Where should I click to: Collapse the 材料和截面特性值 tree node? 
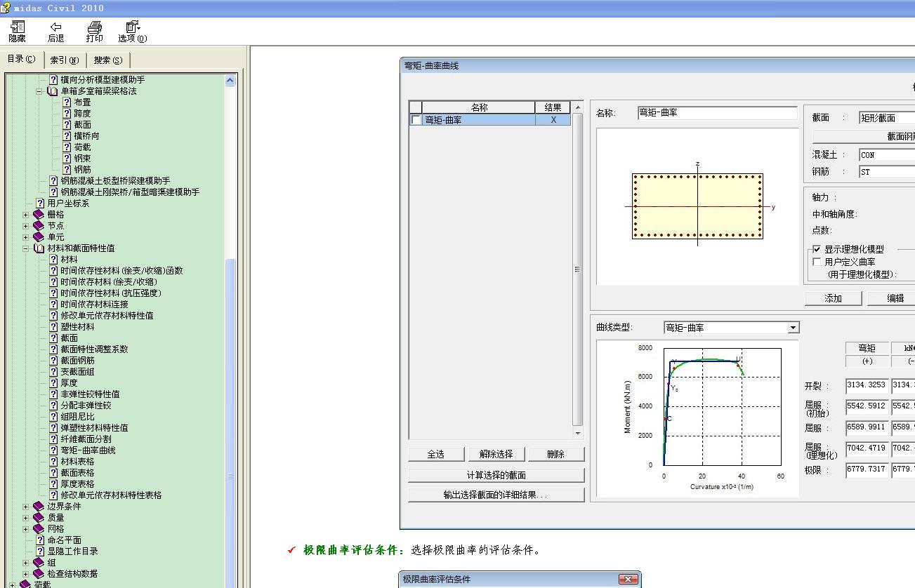pos(26,248)
